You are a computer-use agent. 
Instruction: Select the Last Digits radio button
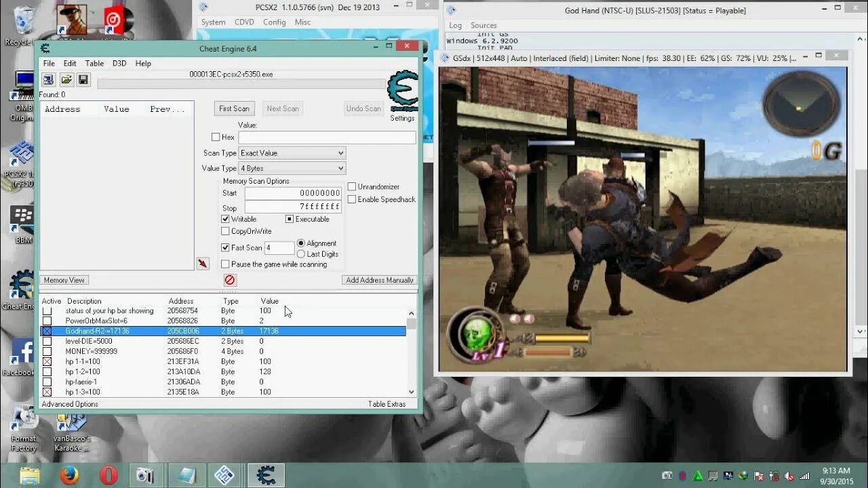pyautogui.click(x=301, y=254)
